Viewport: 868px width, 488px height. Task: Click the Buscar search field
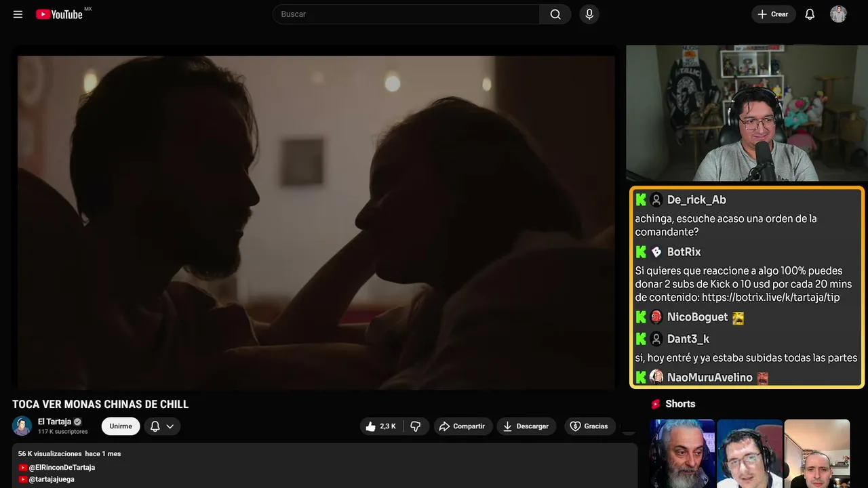click(x=406, y=14)
